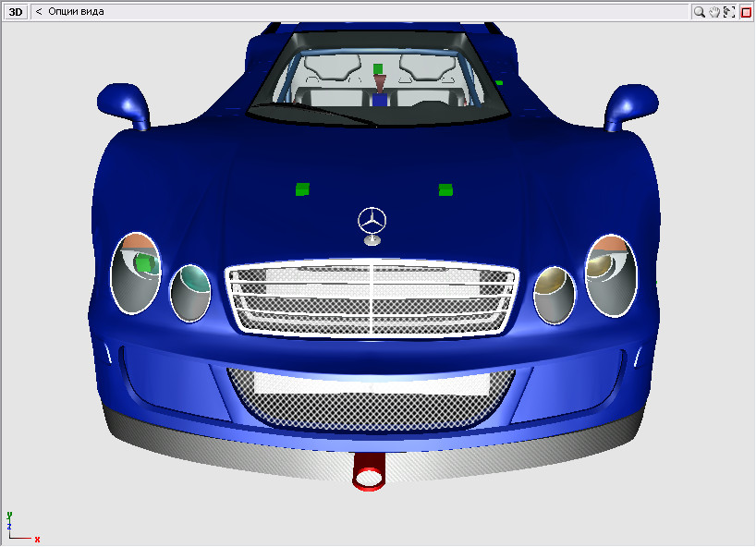Click the XYZ axis indicator
The height and width of the screenshot is (547, 756).
pyautogui.click(x=21, y=528)
